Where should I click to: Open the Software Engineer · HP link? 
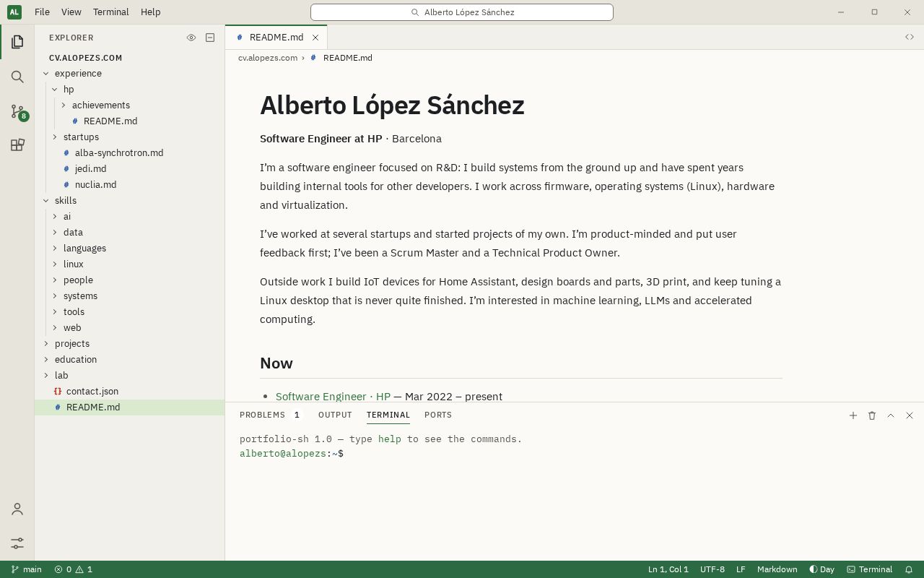pos(333,397)
